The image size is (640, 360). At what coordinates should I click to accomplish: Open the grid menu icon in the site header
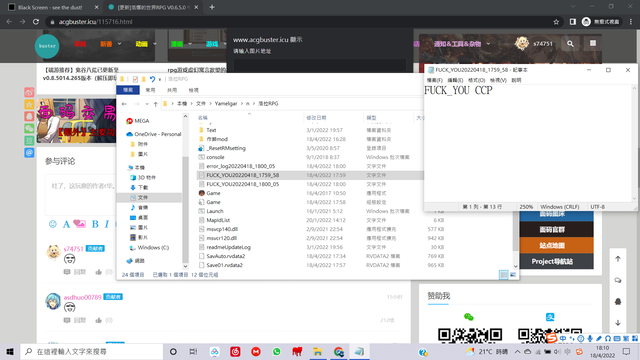(x=593, y=43)
